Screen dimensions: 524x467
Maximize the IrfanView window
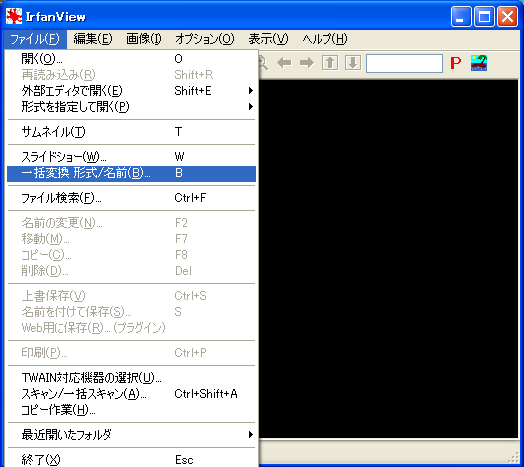pos(484,16)
